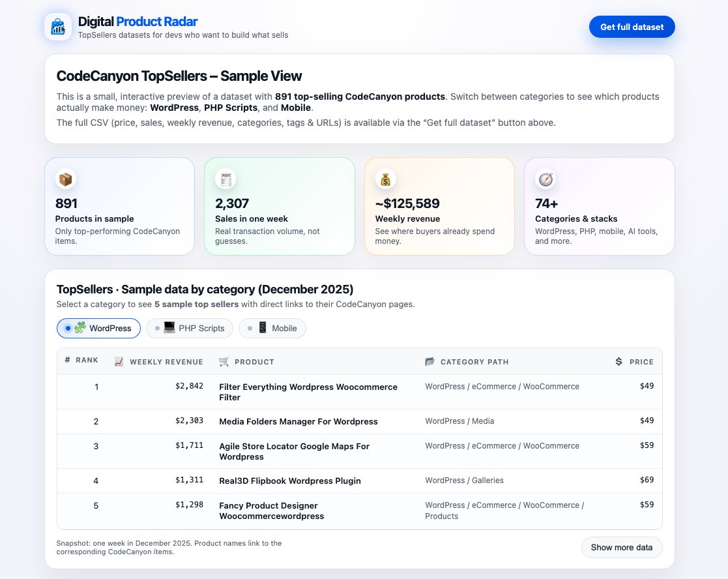Open Agile Store Locator Google Maps link
This screenshot has height=579, width=728.
click(x=295, y=451)
